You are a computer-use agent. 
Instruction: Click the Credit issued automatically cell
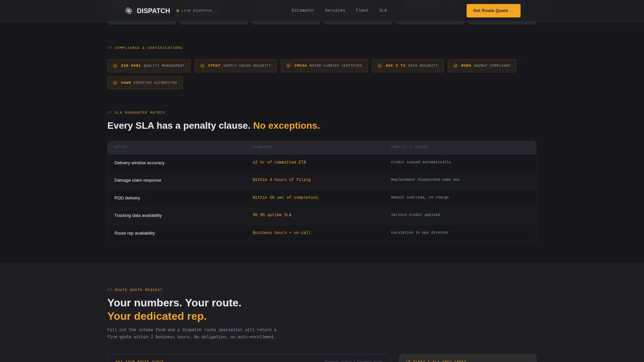pyautogui.click(x=421, y=162)
